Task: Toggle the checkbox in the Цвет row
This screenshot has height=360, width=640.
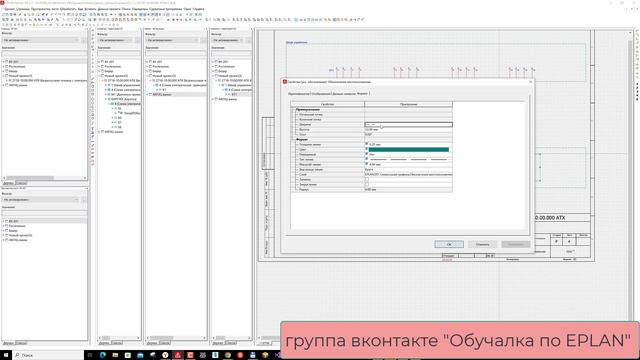Action: click(x=367, y=149)
